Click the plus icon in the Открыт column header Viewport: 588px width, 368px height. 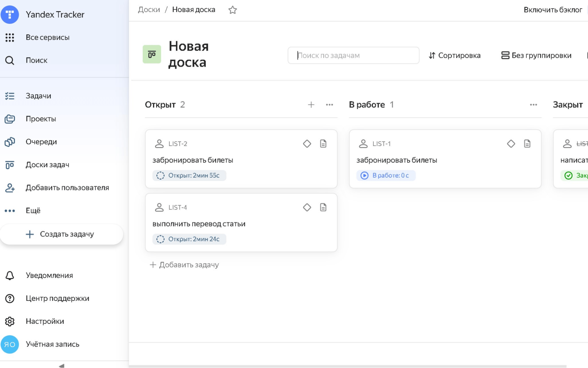311,105
